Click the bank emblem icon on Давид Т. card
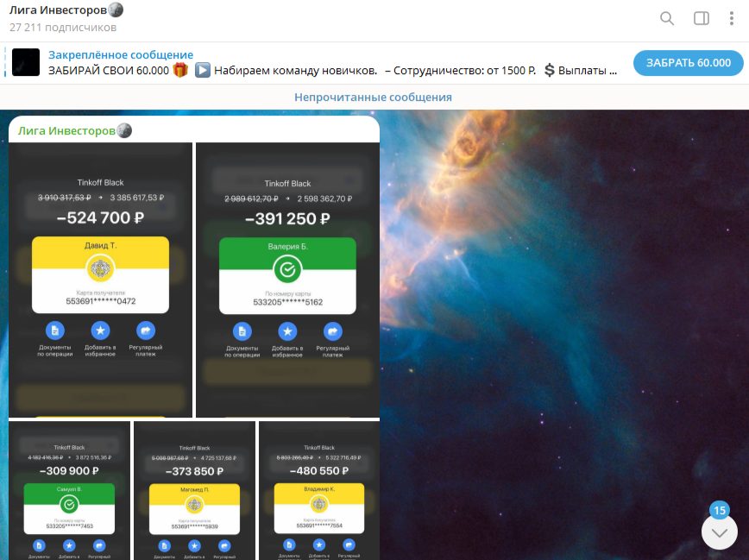The height and width of the screenshot is (560, 749). point(100,268)
